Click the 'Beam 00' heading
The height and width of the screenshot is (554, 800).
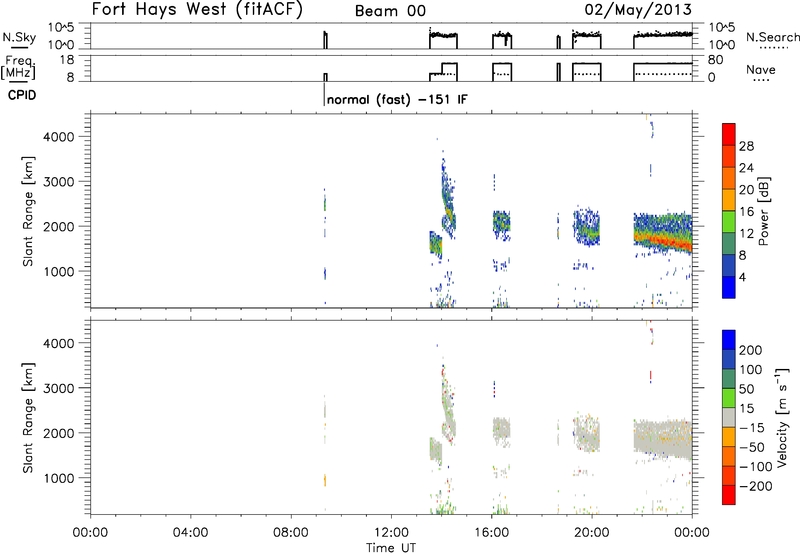click(x=390, y=11)
